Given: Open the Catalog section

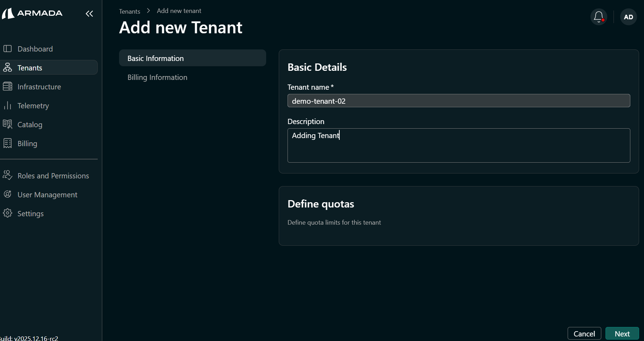Looking at the screenshot, I should (30, 124).
